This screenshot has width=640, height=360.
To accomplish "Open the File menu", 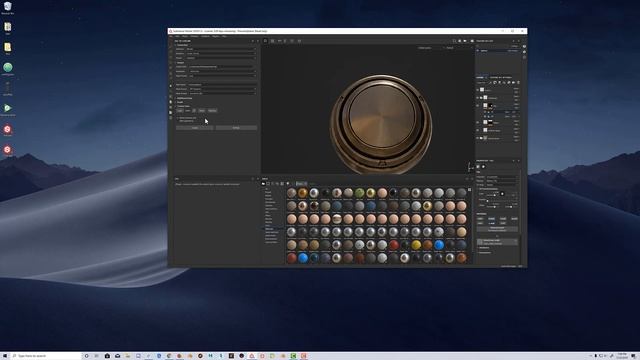I will click(x=171, y=36).
